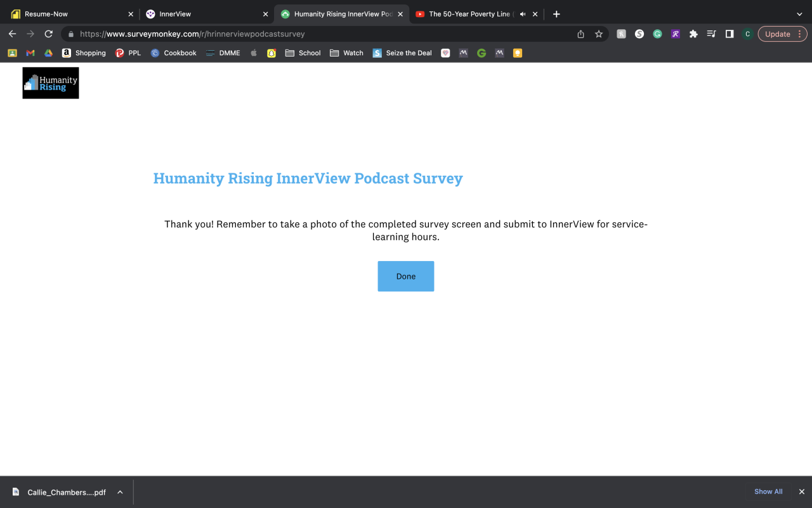The height and width of the screenshot is (508, 812).
Task: Open the Apple bookmark
Action: pos(254,53)
